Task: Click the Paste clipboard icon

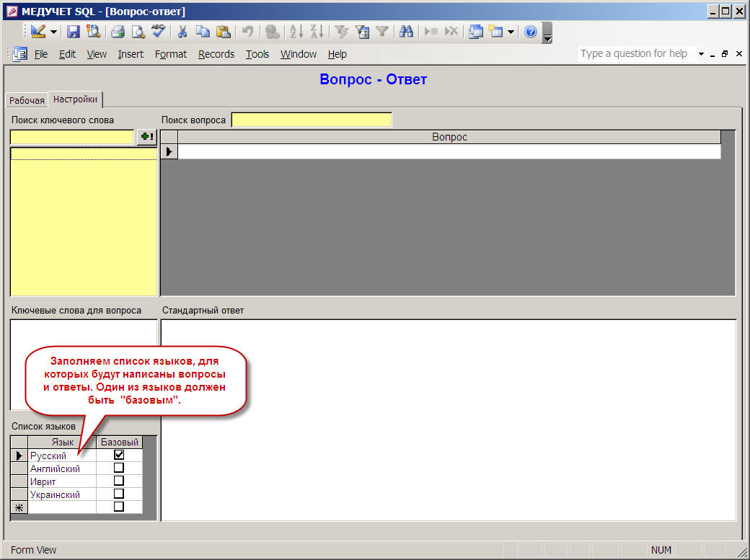Action: point(224,32)
